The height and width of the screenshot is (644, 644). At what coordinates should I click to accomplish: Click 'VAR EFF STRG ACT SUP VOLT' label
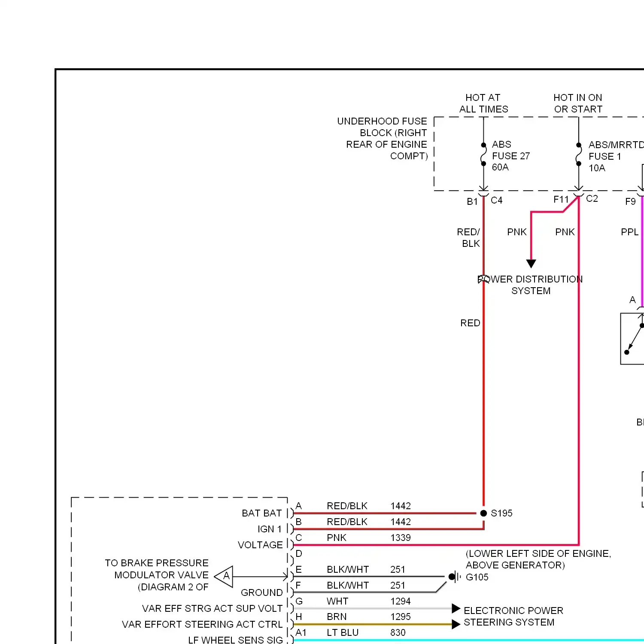(213, 608)
